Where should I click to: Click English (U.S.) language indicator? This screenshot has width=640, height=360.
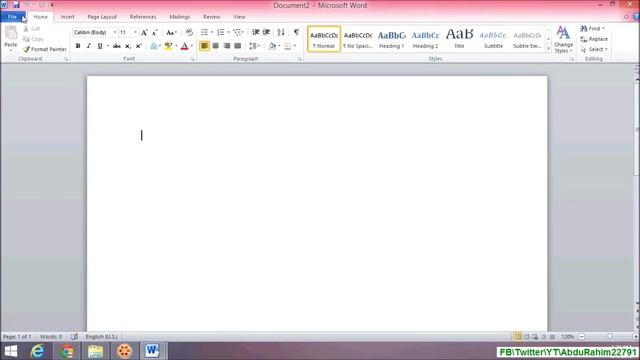pyautogui.click(x=101, y=337)
